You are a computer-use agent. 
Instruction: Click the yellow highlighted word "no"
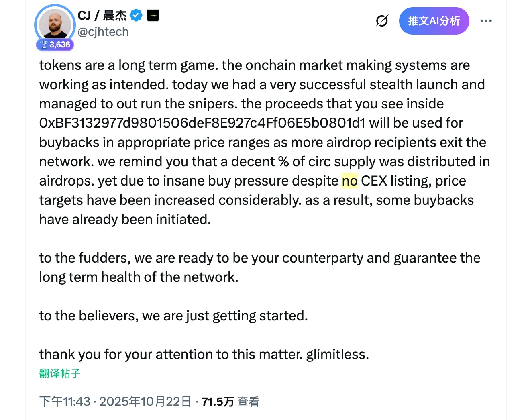tap(350, 181)
